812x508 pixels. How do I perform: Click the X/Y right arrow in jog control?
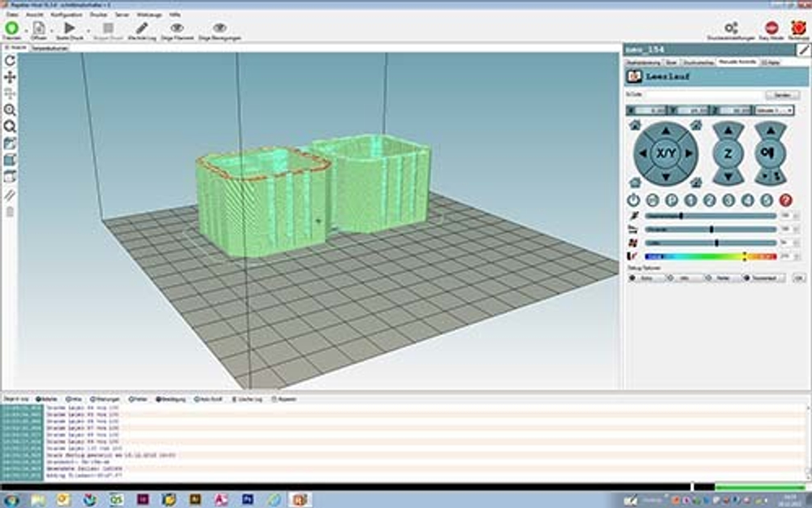(x=689, y=153)
